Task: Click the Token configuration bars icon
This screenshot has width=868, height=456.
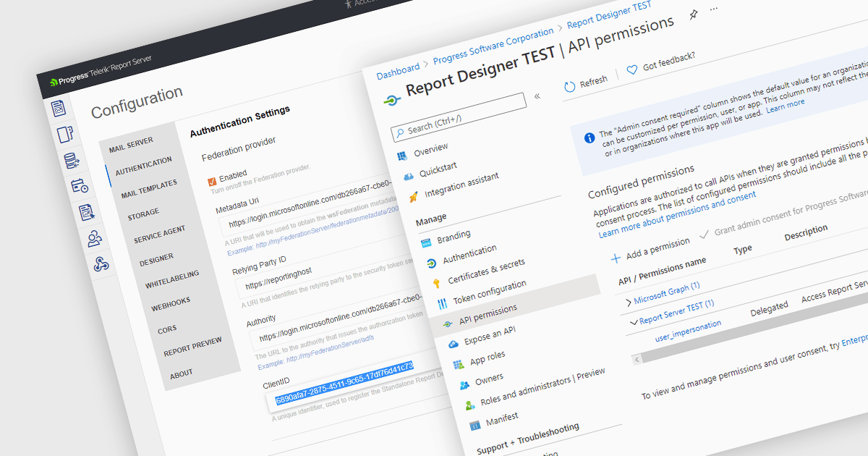Action: click(442, 304)
